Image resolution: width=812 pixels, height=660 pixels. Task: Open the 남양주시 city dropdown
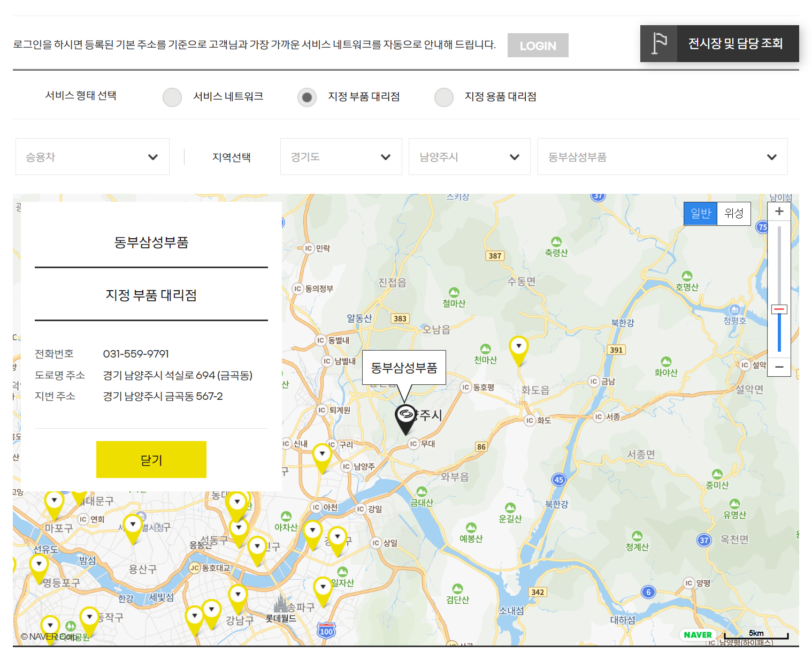point(469,156)
